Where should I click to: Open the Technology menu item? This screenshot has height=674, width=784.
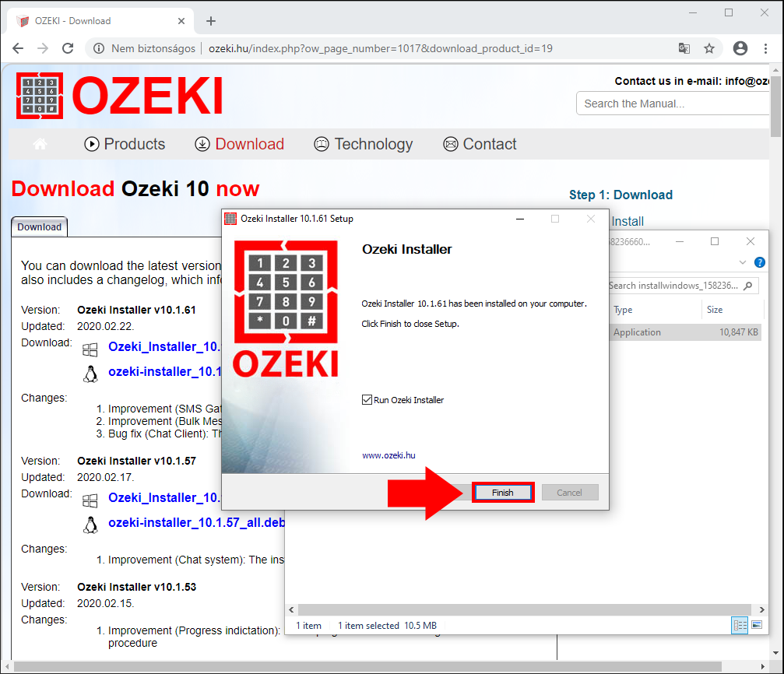point(364,144)
